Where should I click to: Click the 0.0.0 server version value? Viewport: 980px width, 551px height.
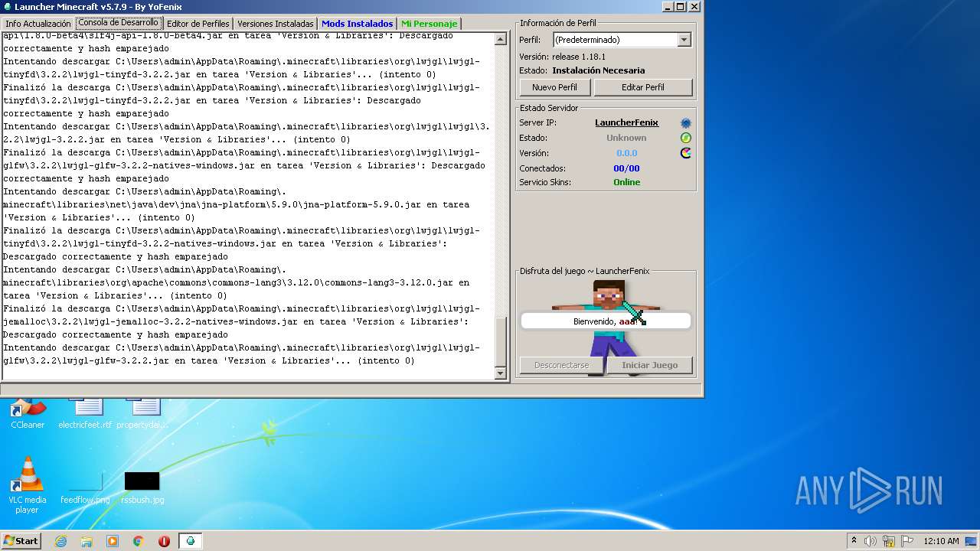(626, 153)
